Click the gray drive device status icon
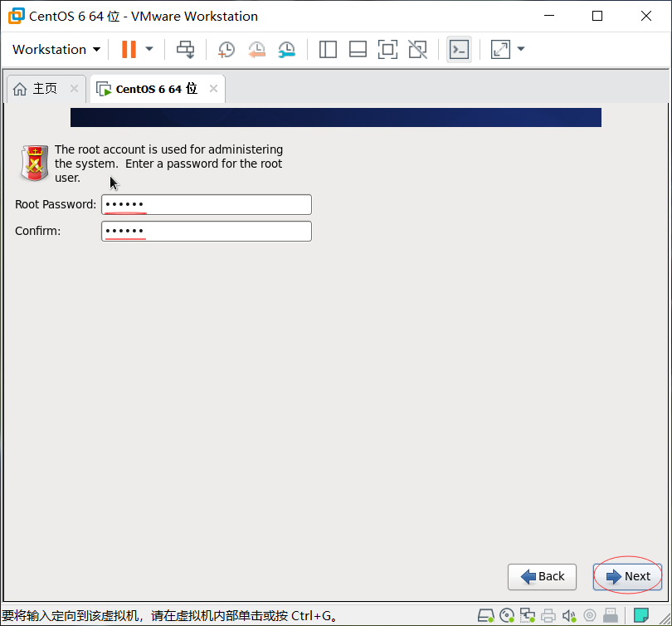 click(x=611, y=616)
